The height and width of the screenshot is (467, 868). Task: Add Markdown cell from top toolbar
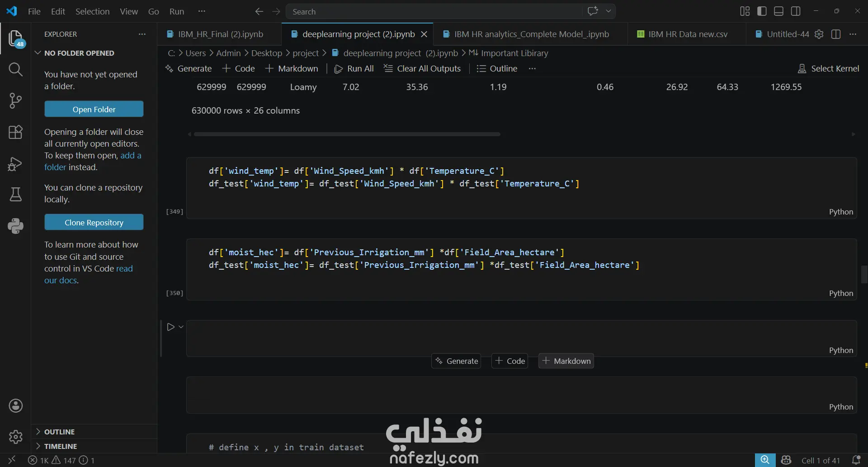click(x=292, y=68)
